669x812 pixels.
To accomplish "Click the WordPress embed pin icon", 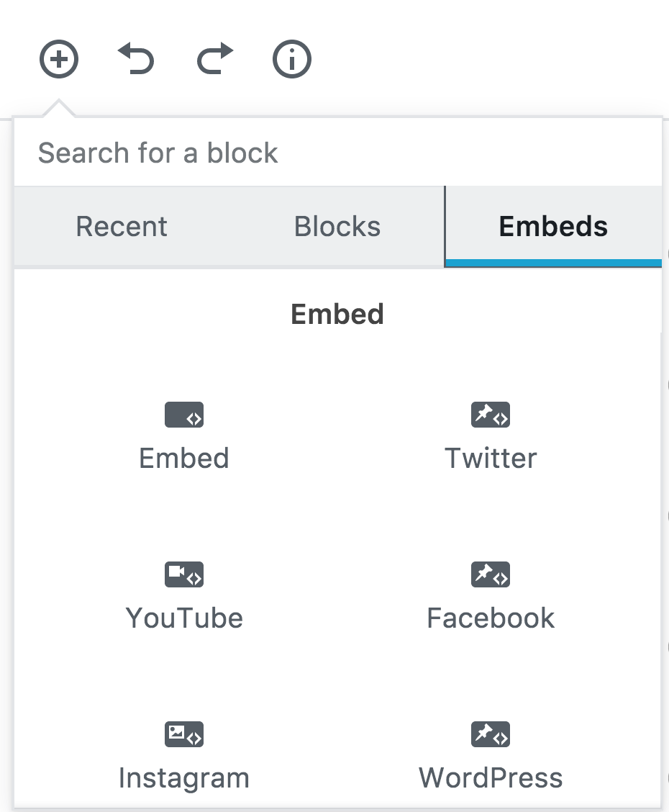I will (x=491, y=734).
